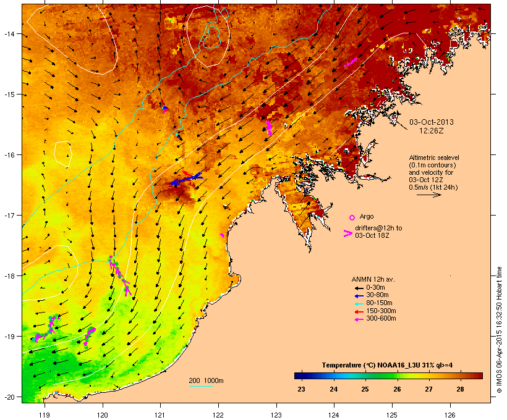The height and width of the screenshot is (420, 507).
Task: Click the 0.5m/s velocity scale arrow
Action: click(428, 195)
